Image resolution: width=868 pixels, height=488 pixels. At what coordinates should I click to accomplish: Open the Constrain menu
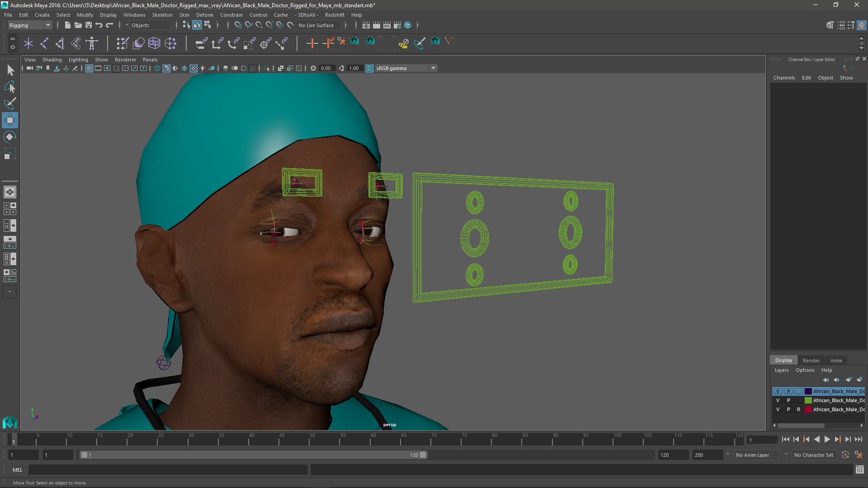tap(231, 15)
